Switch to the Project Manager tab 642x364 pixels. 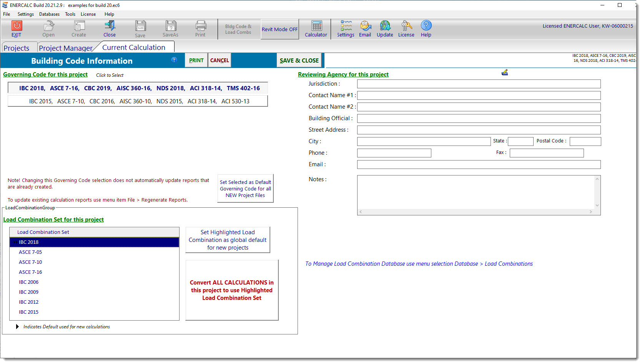pos(66,48)
